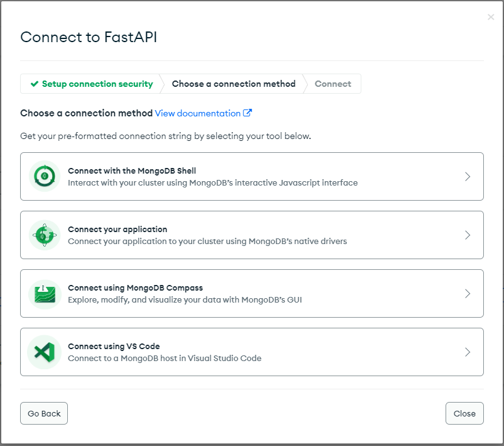Click the Close button
The width and height of the screenshot is (504, 446).
coord(464,413)
